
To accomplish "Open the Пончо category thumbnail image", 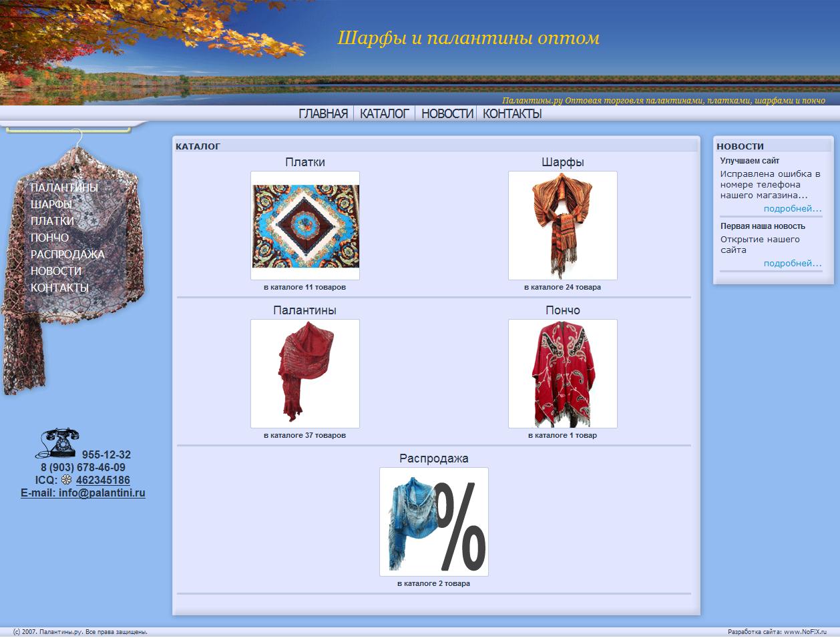I will 563,374.
